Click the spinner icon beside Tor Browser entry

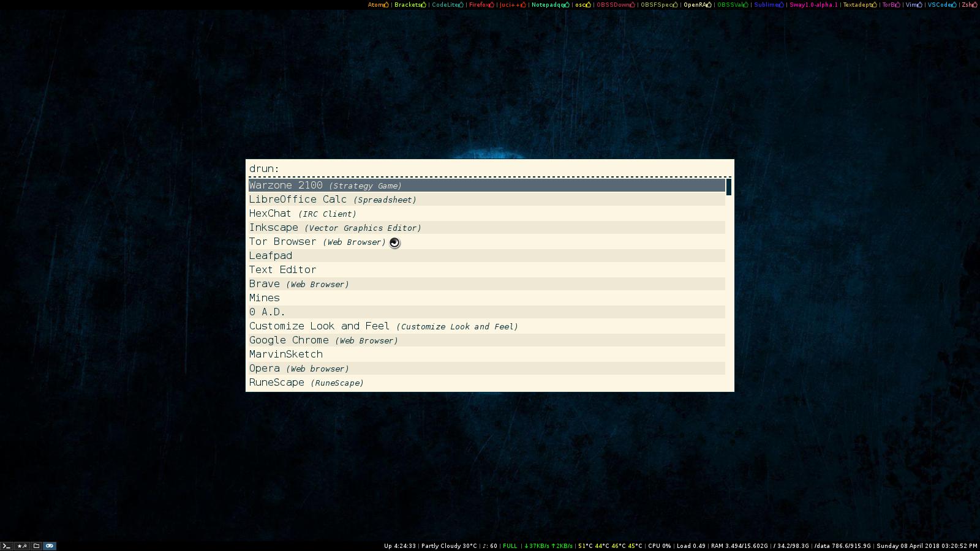pos(394,242)
